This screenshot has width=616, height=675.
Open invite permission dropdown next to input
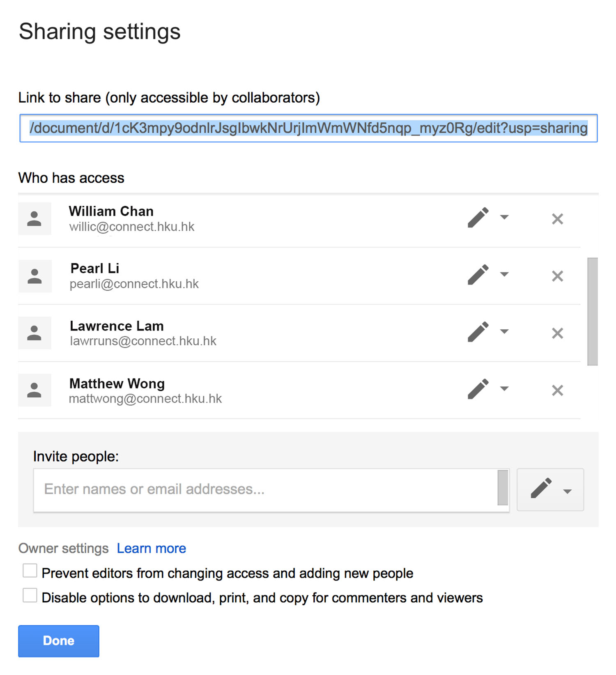(550, 489)
